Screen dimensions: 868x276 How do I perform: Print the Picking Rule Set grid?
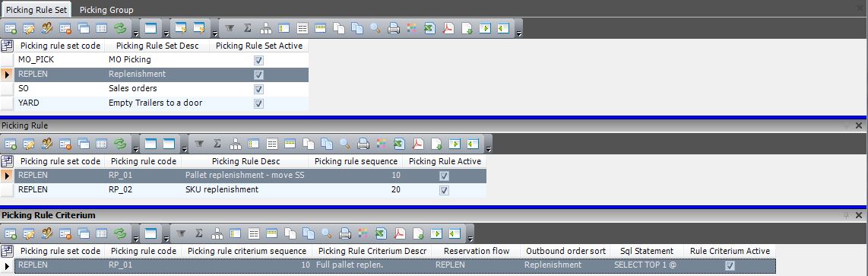click(394, 27)
